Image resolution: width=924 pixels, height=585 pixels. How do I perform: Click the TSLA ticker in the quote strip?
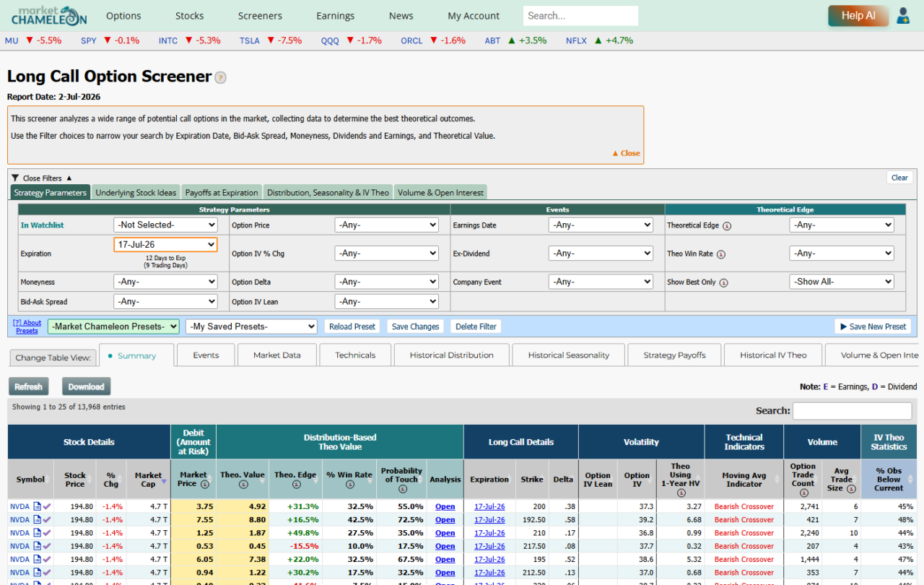[x=250, y=40]
